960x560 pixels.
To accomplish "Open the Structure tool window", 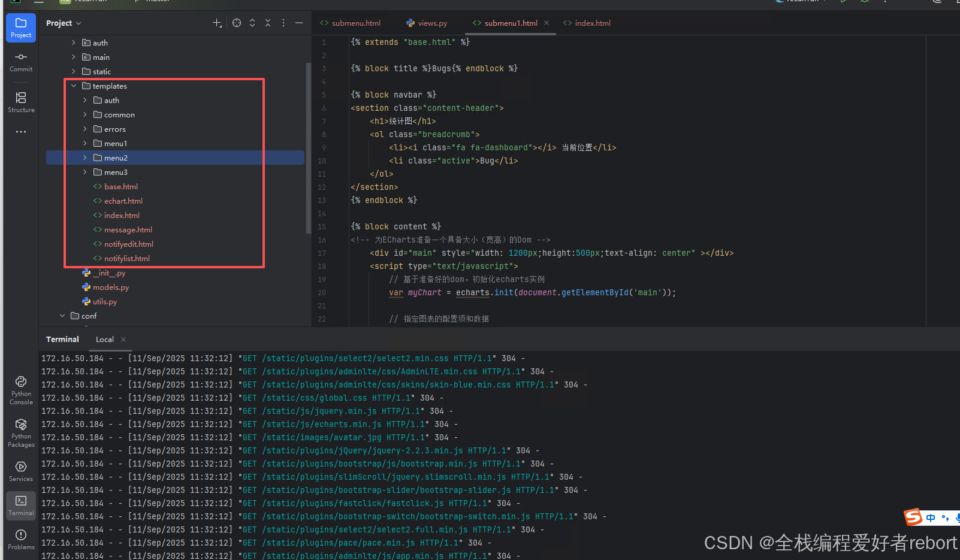I will [x=21, y=102].
